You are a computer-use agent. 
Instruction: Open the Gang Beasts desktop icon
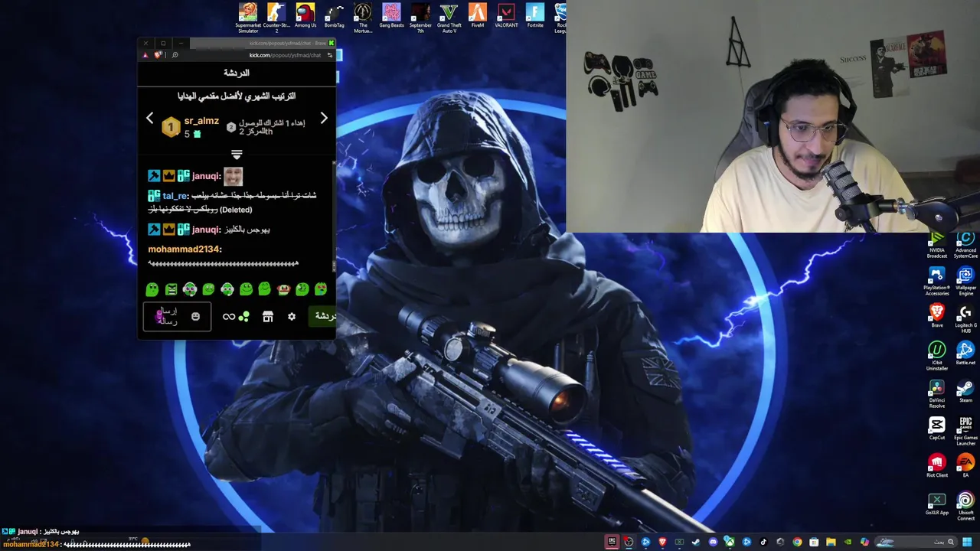[x=391, y=15]
